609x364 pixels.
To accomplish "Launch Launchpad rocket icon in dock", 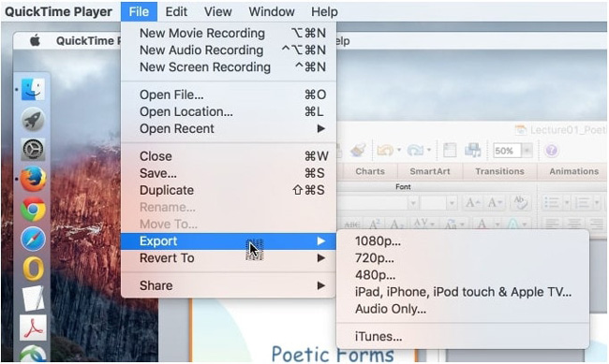I will (x=33, y=119).
